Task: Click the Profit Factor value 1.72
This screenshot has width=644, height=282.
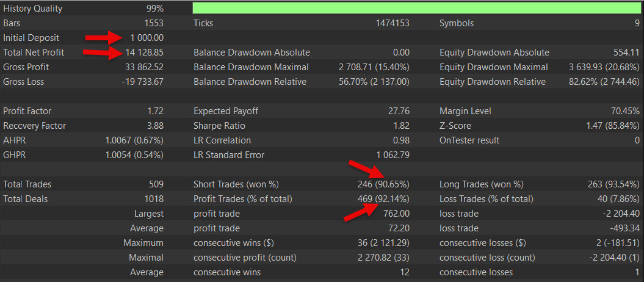Action: (156, 111)
